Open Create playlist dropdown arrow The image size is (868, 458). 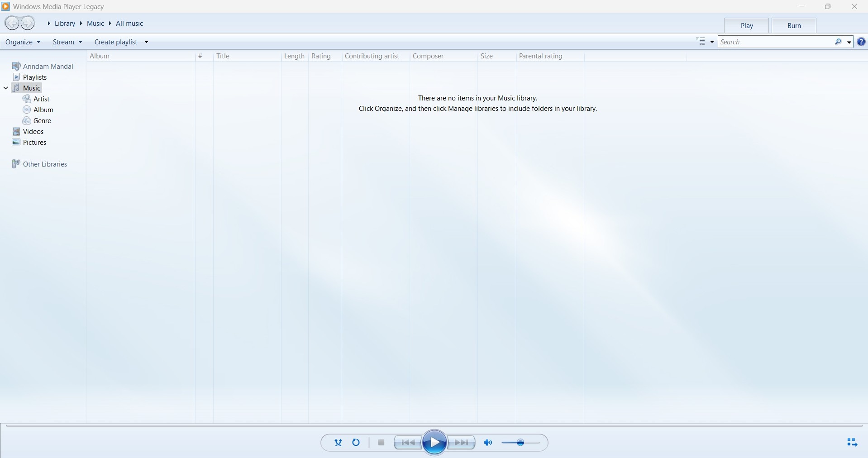click(146, 42)
